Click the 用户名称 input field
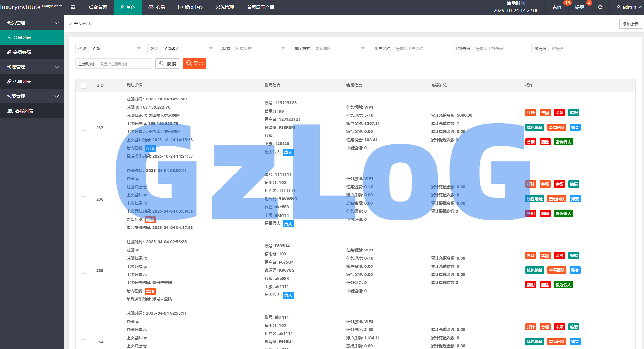Screen dimensions: 644x349 420,48
